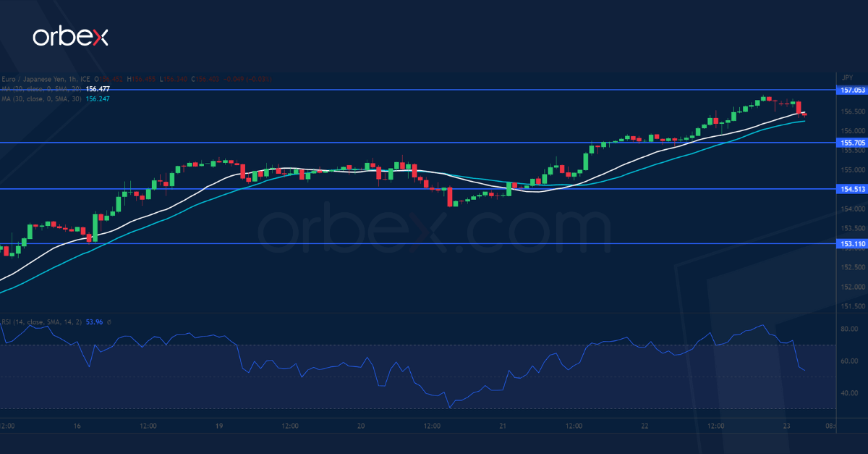Screen dimensions: 868x454
Task: Click the Orbex logo
Action: coord(71,37)
